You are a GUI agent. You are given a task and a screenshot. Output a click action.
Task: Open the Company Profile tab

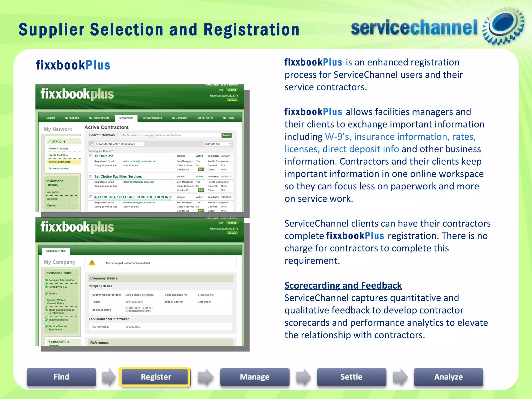56,251
